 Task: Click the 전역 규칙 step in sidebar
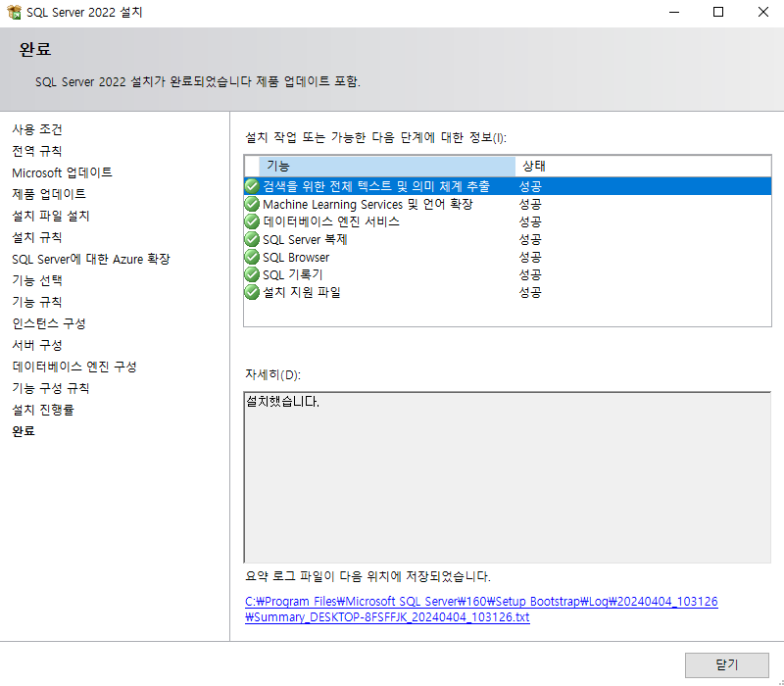(37, 151)
